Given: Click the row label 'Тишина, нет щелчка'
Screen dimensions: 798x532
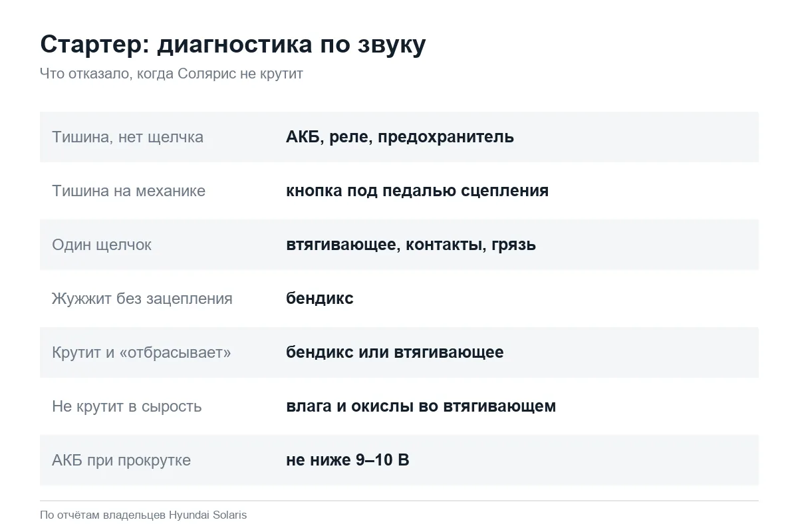Looking at the screenshot, I should pos(128,137).
